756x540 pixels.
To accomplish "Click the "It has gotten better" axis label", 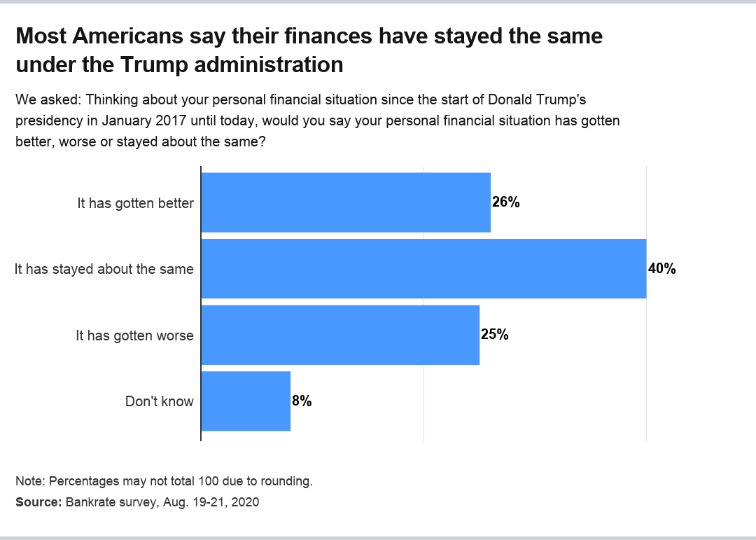I will tap(135, 204).
